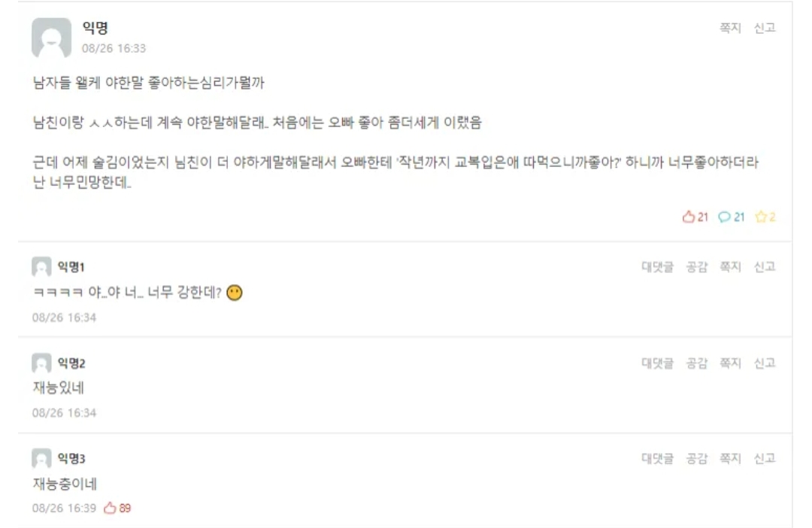The height and width of the screenshot is (528, 812).
Task: Click 익명3's small avatar icon
Action: [41, 459]
